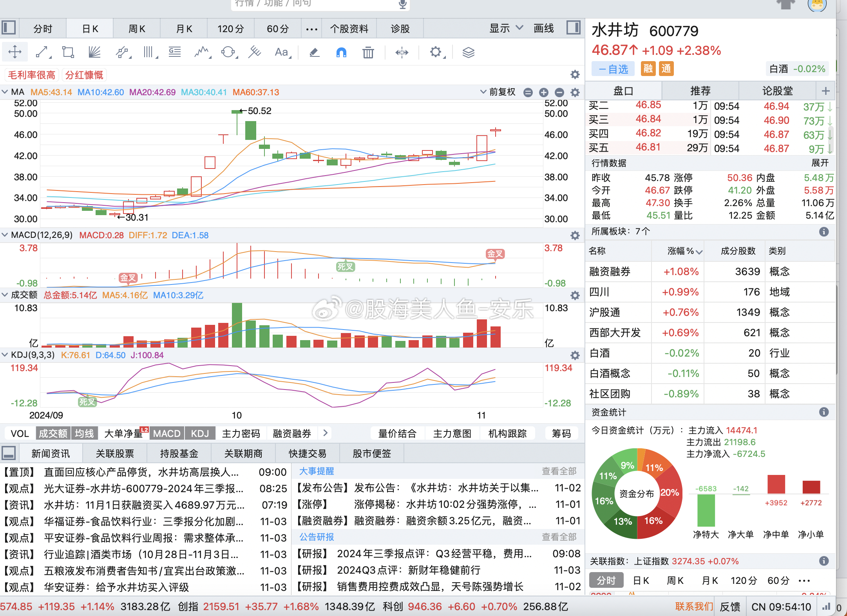Select the circle shape drawing tool
Viewport: 847px width, 616px height.
click(x=229, y=52)
